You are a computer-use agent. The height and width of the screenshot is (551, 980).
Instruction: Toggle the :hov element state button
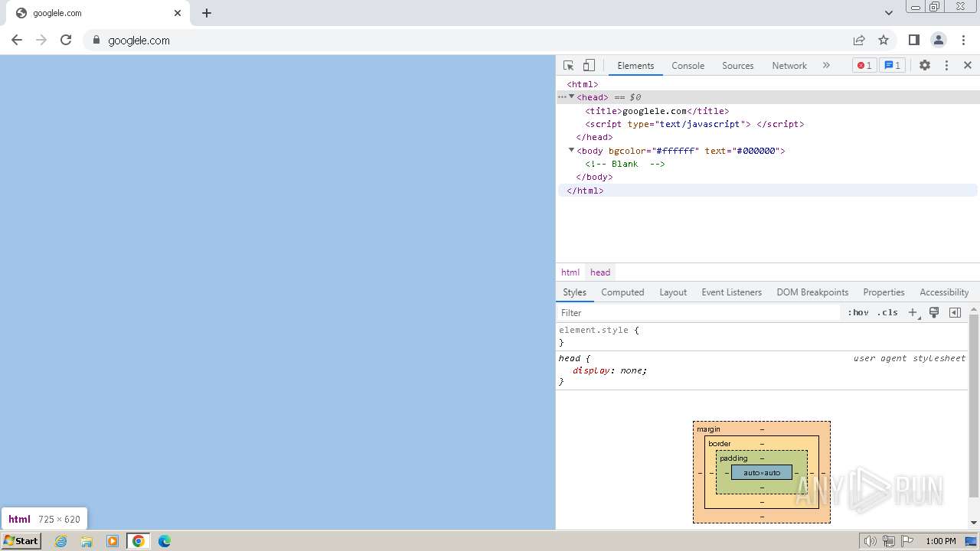pyautogui.click(x=858, y=313)
